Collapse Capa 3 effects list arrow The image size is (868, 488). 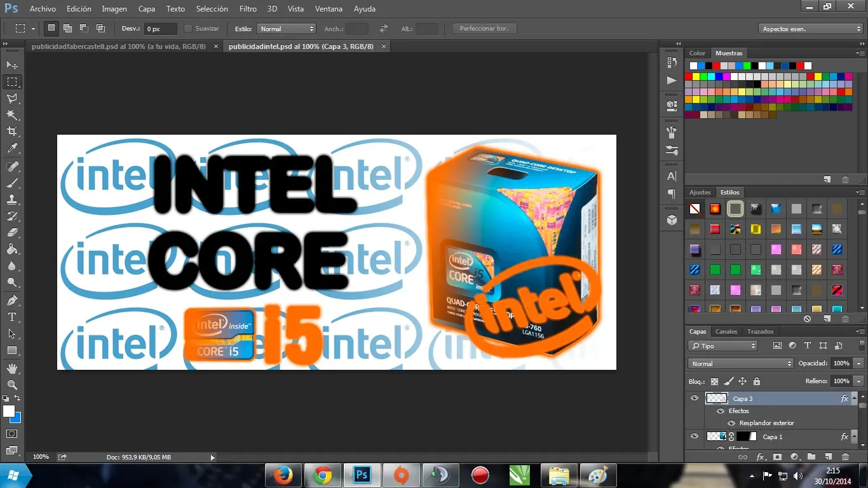coord(853,398)
